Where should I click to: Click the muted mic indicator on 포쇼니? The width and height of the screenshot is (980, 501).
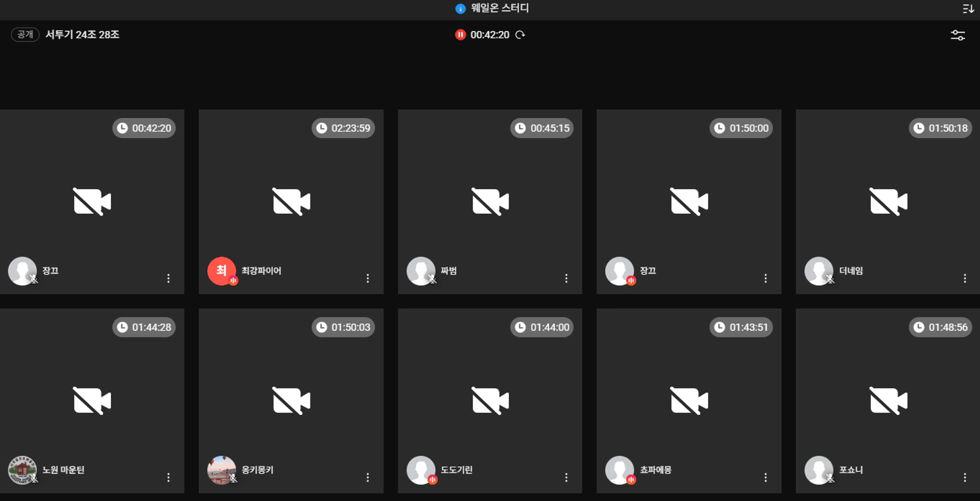click(x=830, y=478)
